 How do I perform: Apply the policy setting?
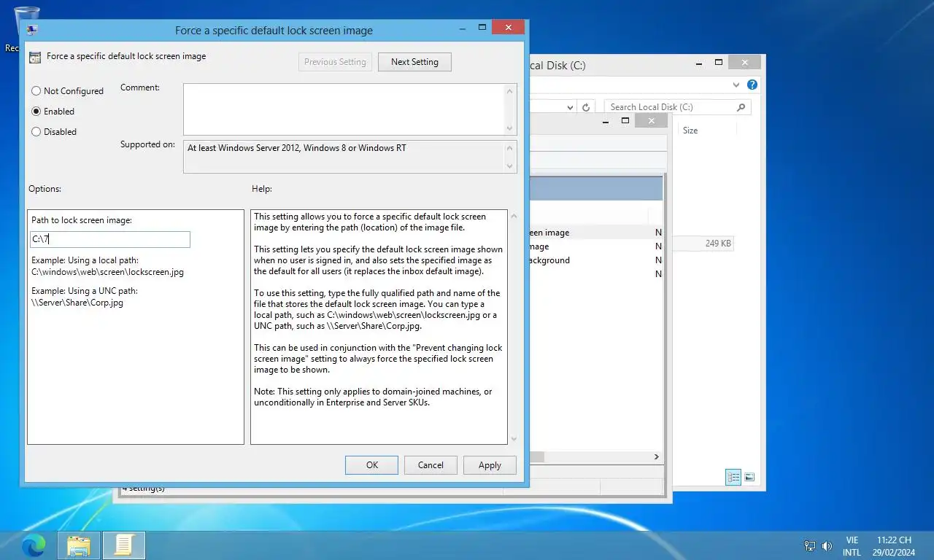(x=490, y=465)
